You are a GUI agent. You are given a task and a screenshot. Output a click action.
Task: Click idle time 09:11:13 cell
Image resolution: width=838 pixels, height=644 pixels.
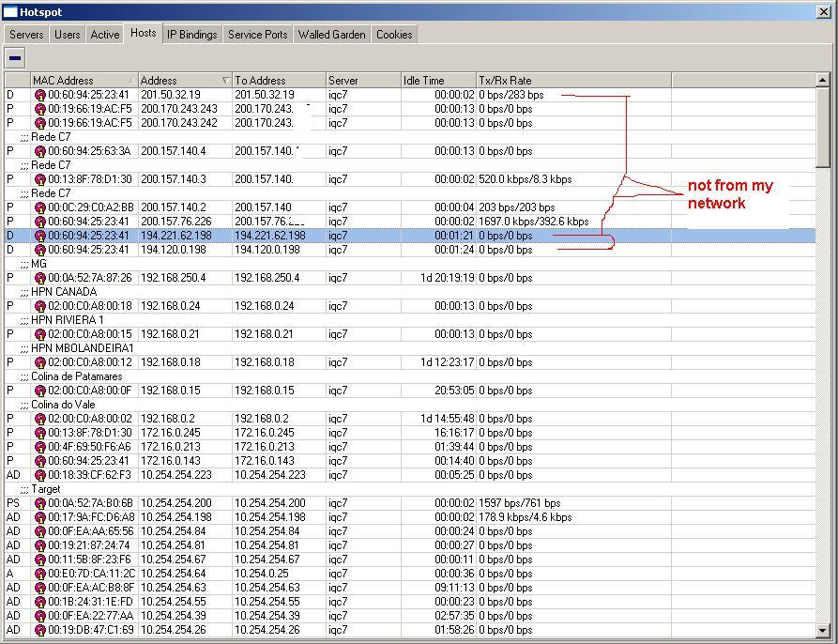[x=438, y=588]
